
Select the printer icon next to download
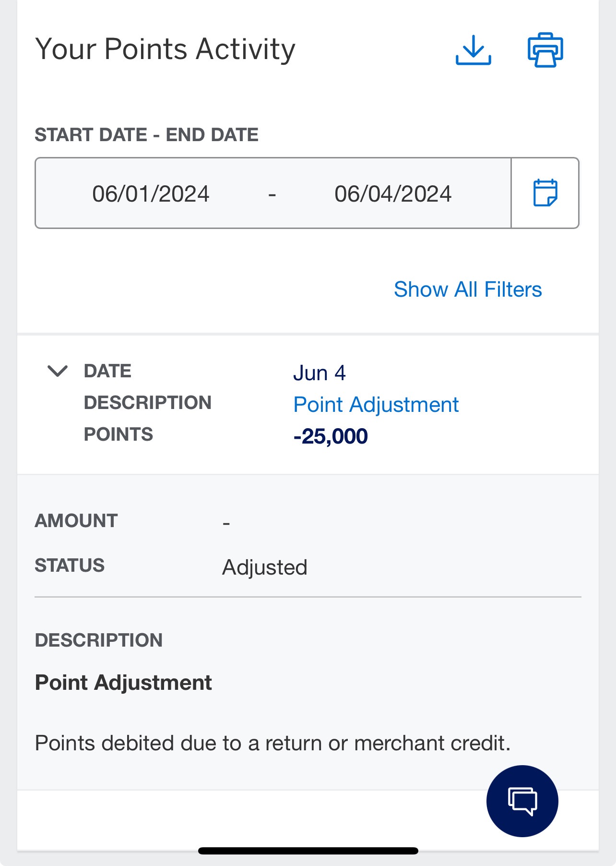(x=545, y=50)
